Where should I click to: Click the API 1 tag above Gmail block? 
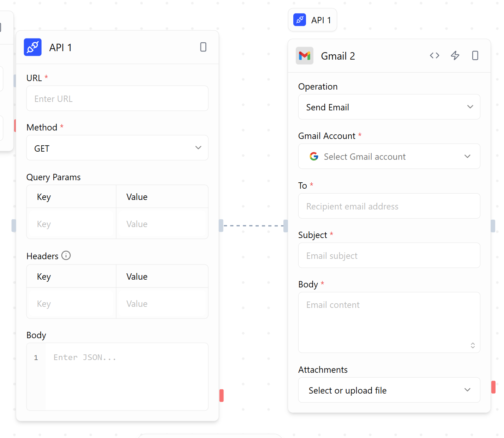pyautogui.click(x=312, y=20)
